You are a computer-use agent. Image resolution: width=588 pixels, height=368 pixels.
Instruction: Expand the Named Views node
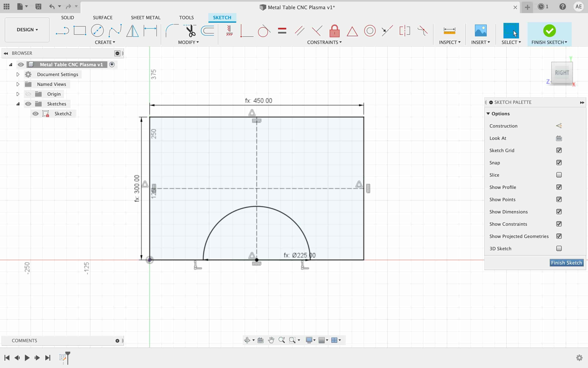tap(18, 84)
